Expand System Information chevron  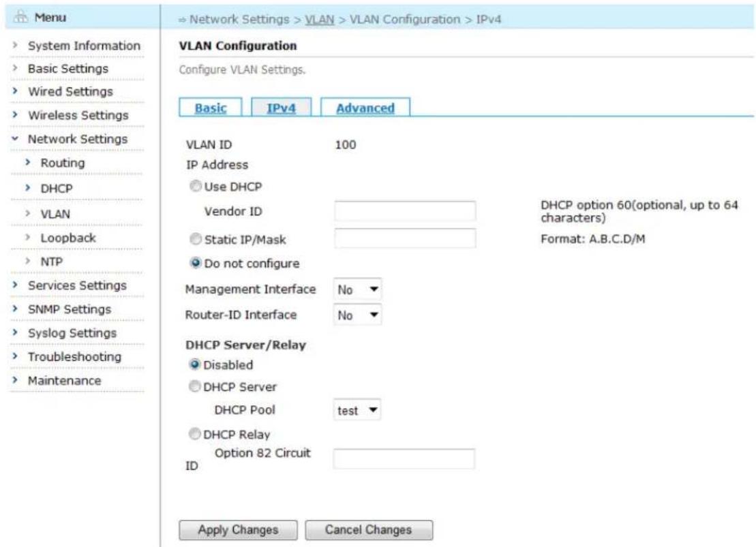(x=15, y=45)
